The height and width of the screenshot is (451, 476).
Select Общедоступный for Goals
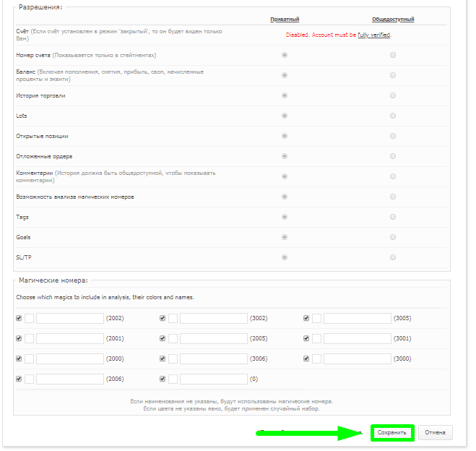click(392, 237)
